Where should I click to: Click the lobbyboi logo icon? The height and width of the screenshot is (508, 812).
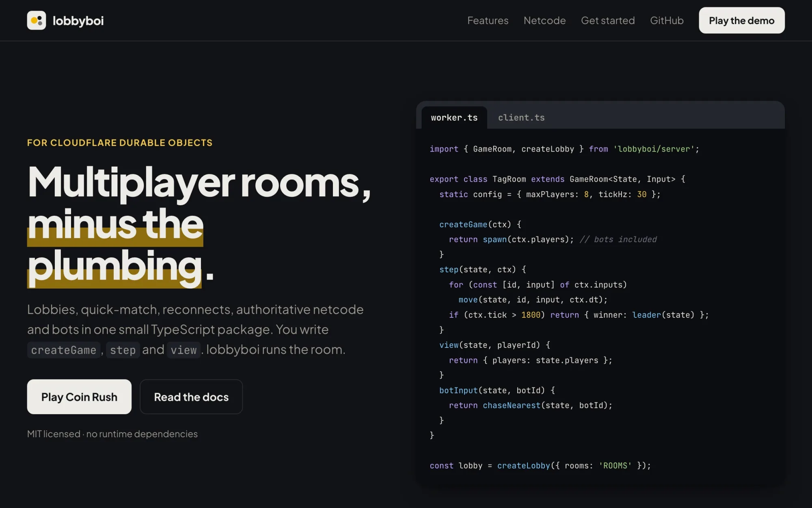[37, 20]
